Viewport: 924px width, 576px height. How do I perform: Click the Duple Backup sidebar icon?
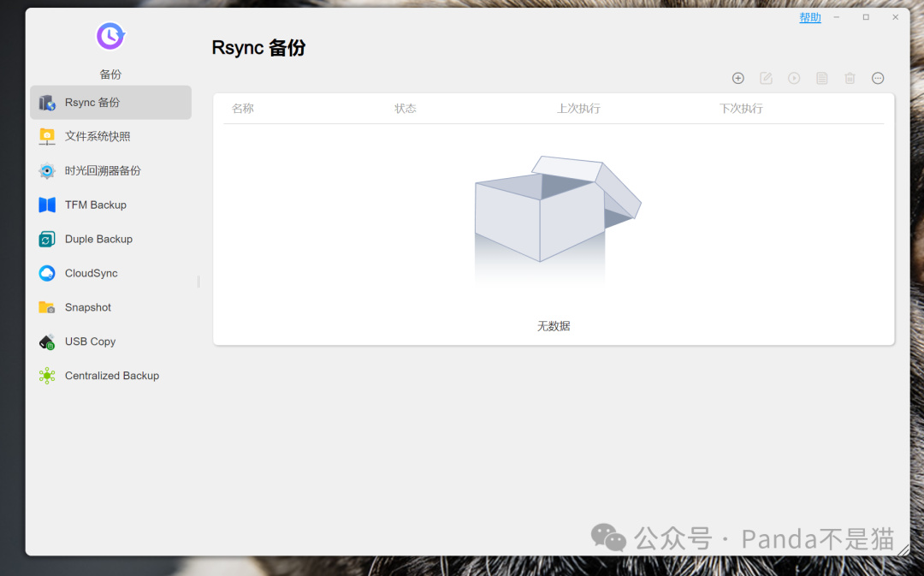pos(47,240)
